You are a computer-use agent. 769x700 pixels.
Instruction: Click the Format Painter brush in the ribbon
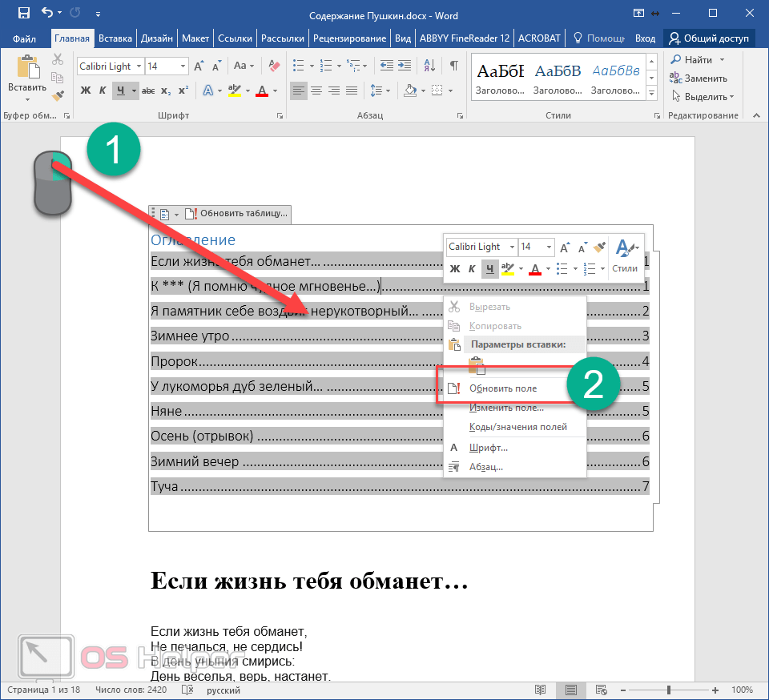[57, 96]
